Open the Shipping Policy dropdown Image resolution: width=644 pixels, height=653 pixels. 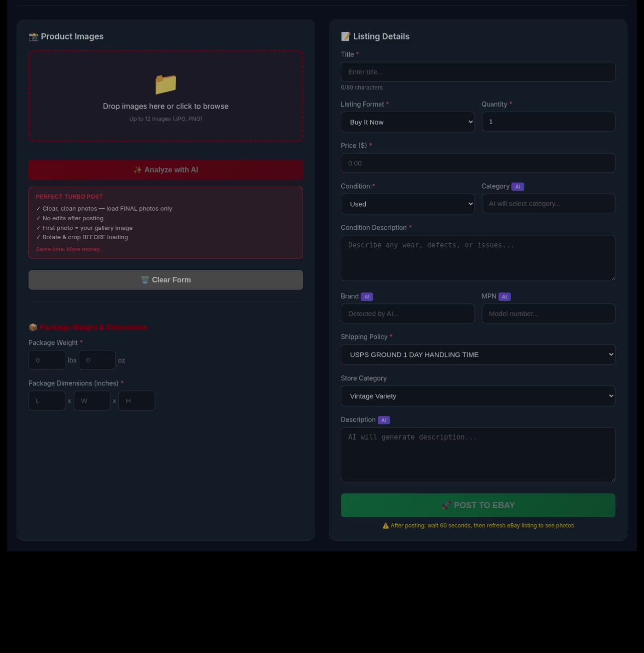coord(477,355)
